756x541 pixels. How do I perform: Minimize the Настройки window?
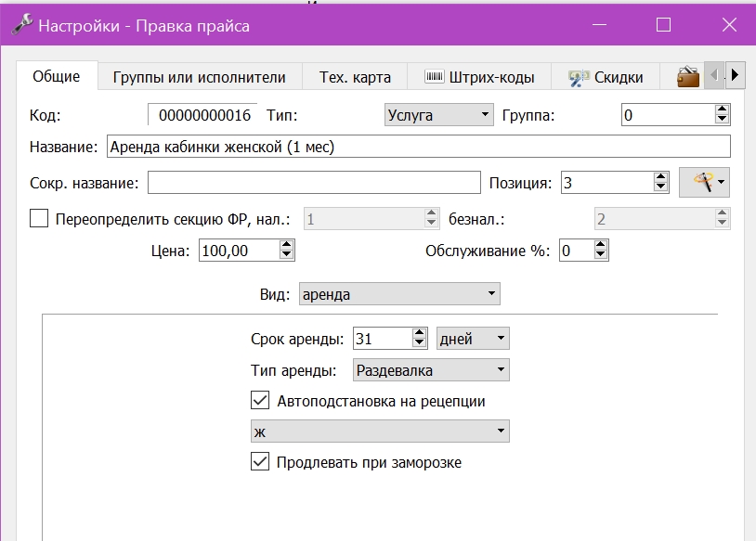click(599, 24)
